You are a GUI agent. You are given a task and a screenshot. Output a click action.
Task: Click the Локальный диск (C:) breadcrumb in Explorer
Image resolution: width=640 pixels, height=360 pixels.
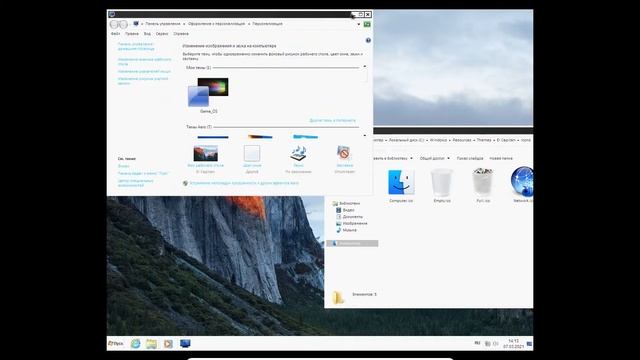pyautogui.click(x=406, y=140)
